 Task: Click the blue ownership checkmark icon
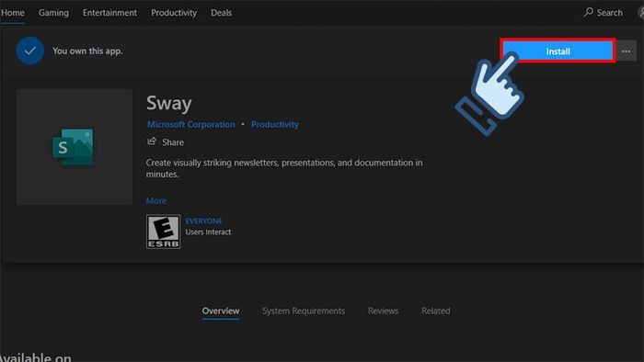tap(30, 51)
